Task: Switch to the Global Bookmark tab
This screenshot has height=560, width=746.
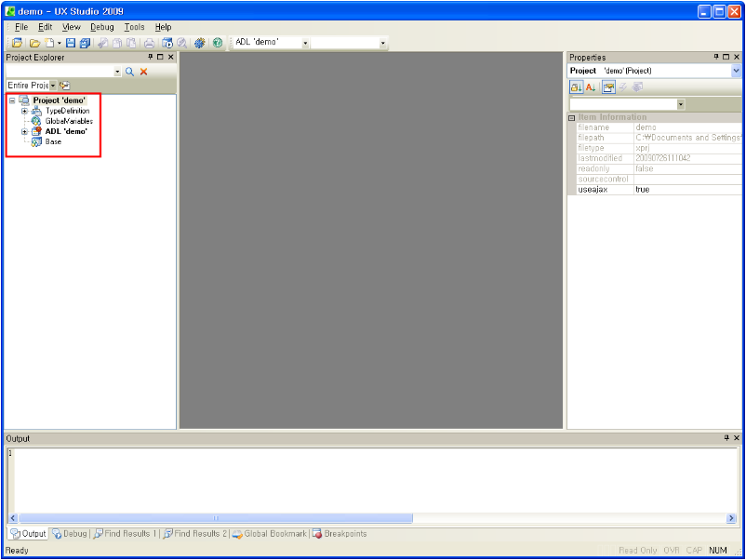Action: [x=270, y=534]
